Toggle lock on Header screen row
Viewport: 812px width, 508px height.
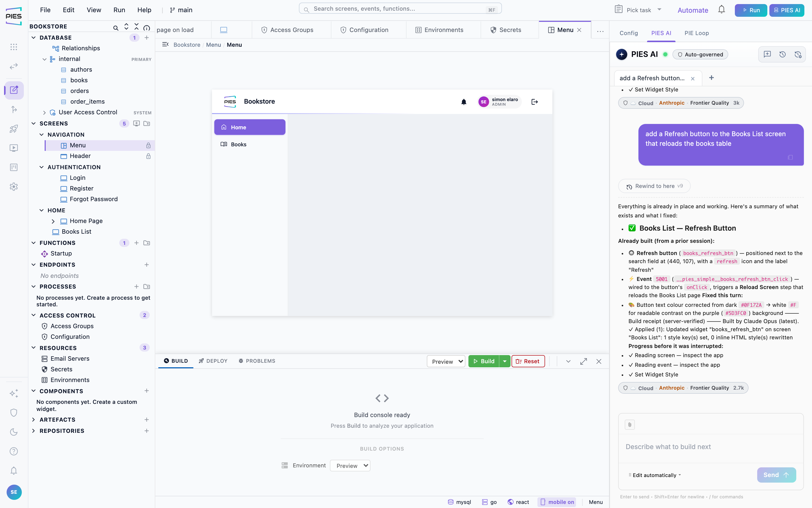coord(148,156)
